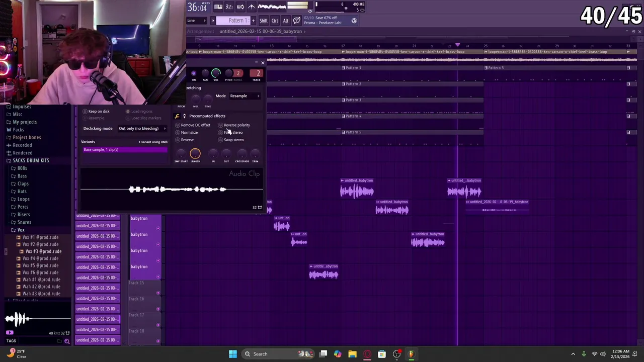Enable the Keep on disk option
The height and width of the screenshot is (362, 644).
pyautogui.click(x=97, y=111)
